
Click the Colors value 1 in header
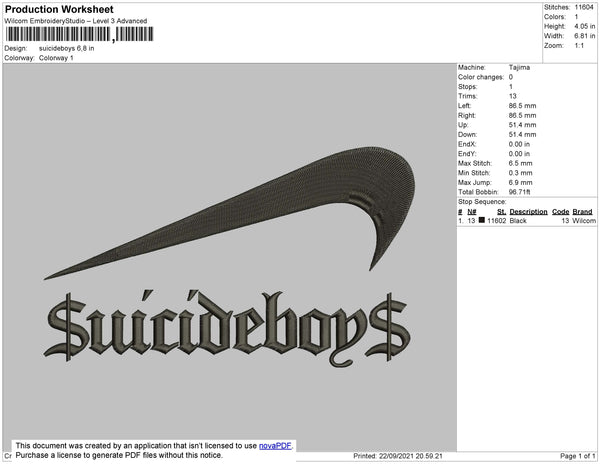tap(576, 17)
